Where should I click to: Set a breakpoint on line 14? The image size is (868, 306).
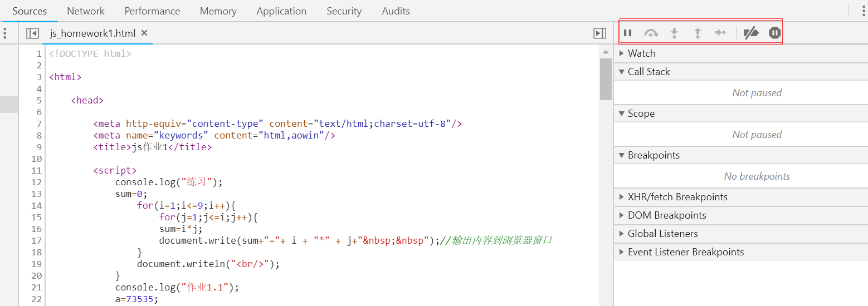point(37,205)
